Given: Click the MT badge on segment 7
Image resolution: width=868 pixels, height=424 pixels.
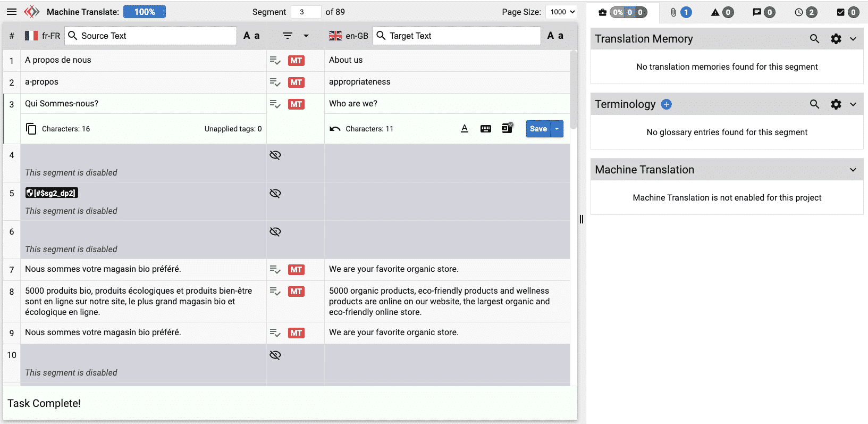Looking at the screenshot, I should pyautogui.click(x=296, y=270).
